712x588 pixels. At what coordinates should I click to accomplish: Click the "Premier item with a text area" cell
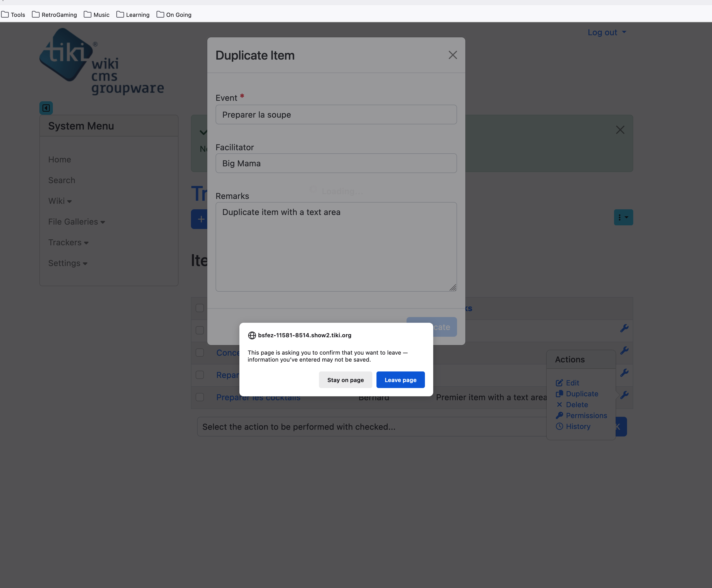tap(491, 397)
